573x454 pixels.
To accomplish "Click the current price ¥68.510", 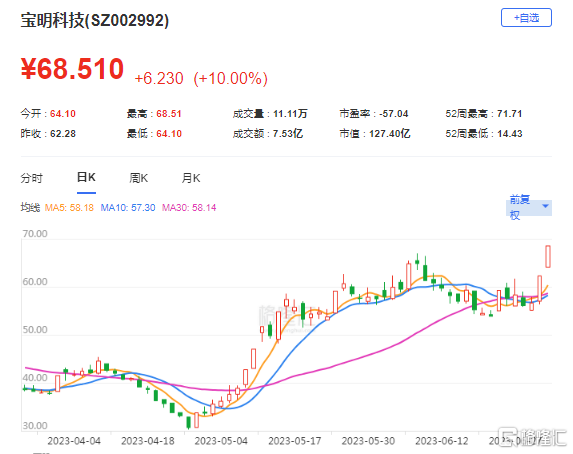I will [72, 69].
